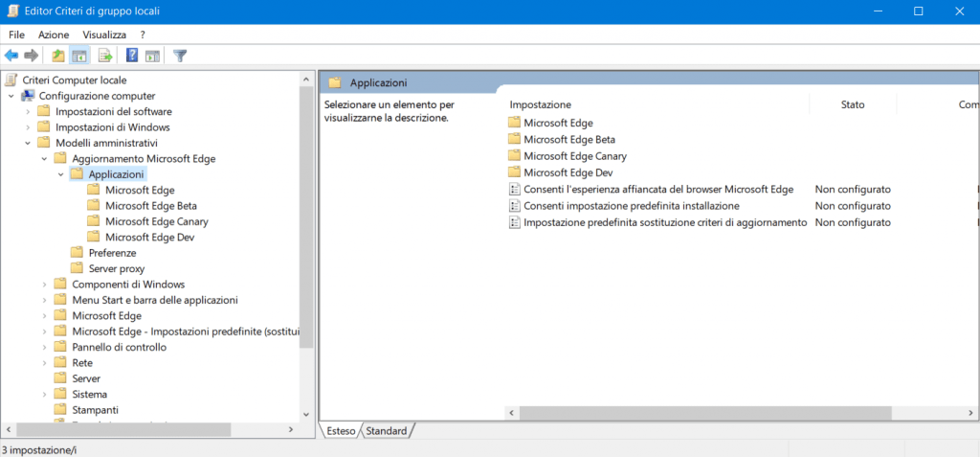Collapse the Configurazione computer node
The width and height of the screenshot is (980, 457).
coord(11,96)
